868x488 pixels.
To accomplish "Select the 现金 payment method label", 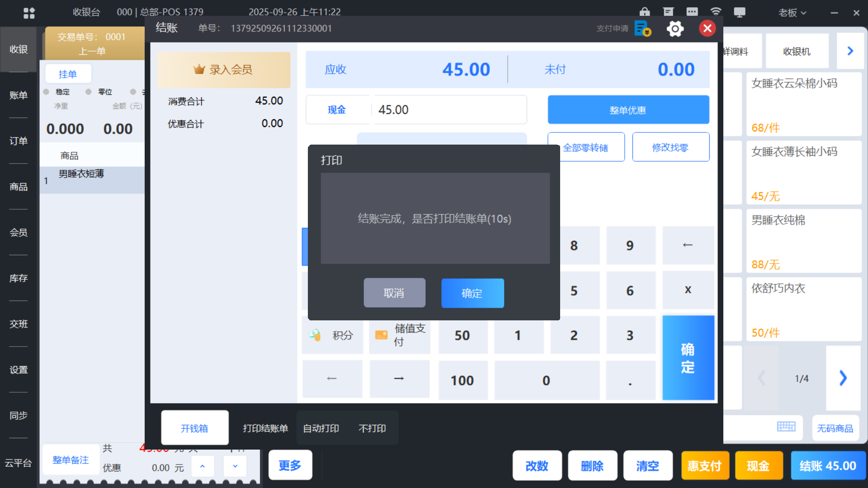I will [x=337, y=110].
